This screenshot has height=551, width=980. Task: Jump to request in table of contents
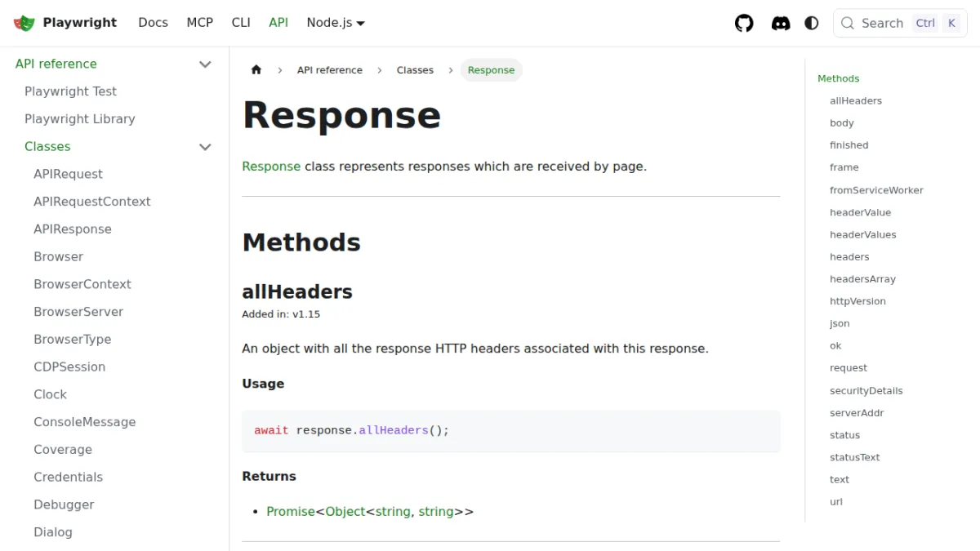pyautogui.click(x=849, y=368)
